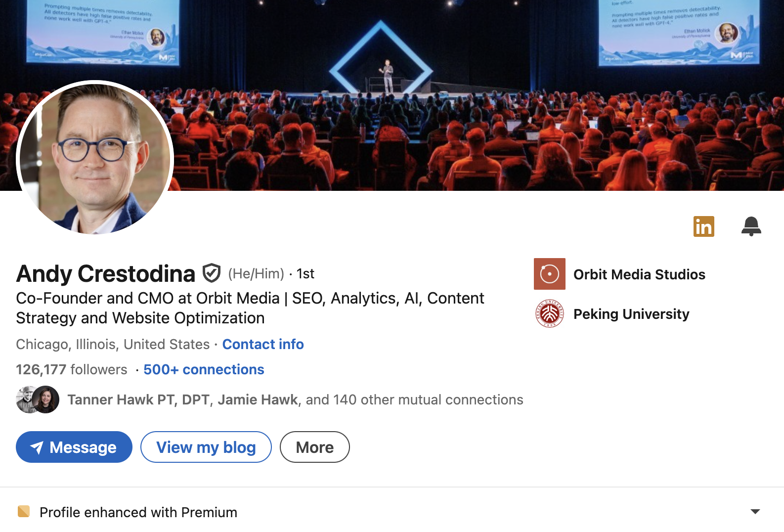Send a message with the Message button

(74, 447)
